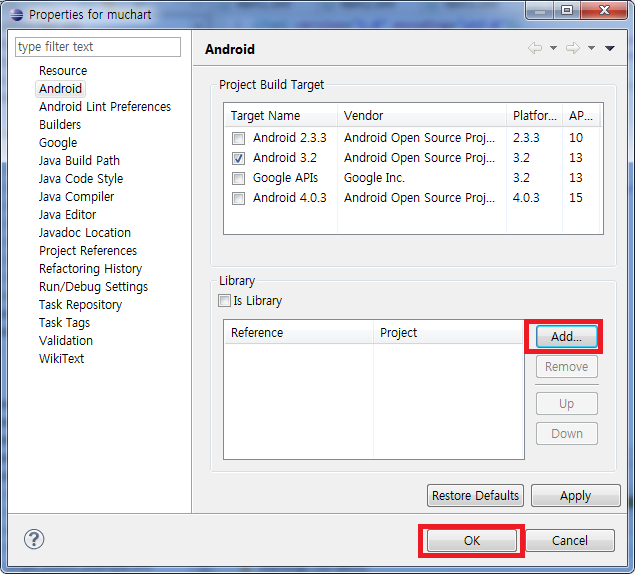Click API level '15' cell

coord(576,198)
